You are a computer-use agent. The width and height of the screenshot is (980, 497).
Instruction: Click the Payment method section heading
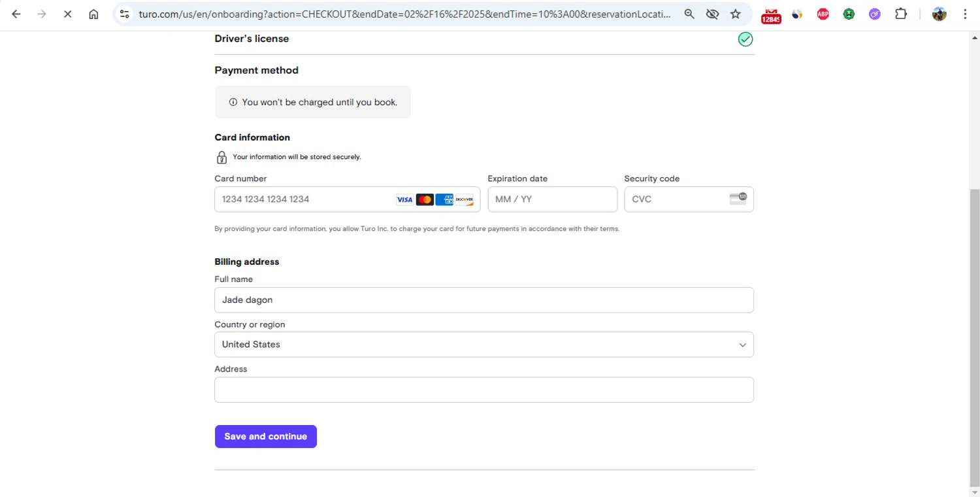[256, 70]
